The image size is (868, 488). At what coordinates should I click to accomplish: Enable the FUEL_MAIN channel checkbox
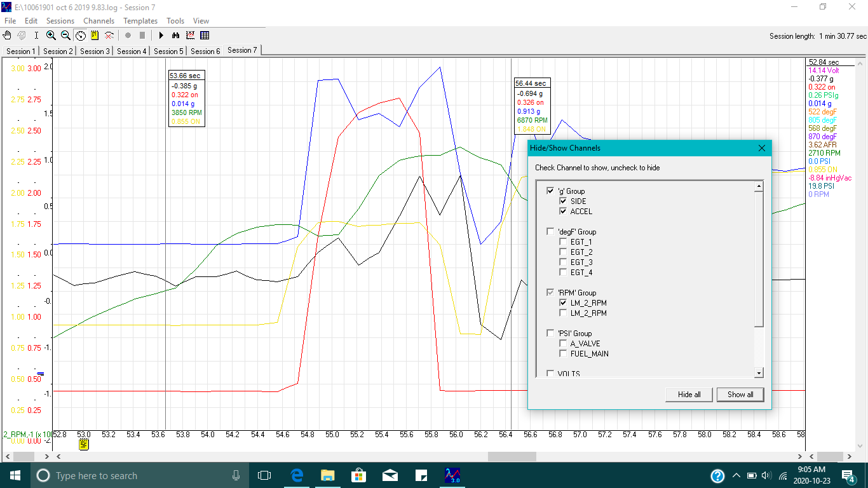563,353
